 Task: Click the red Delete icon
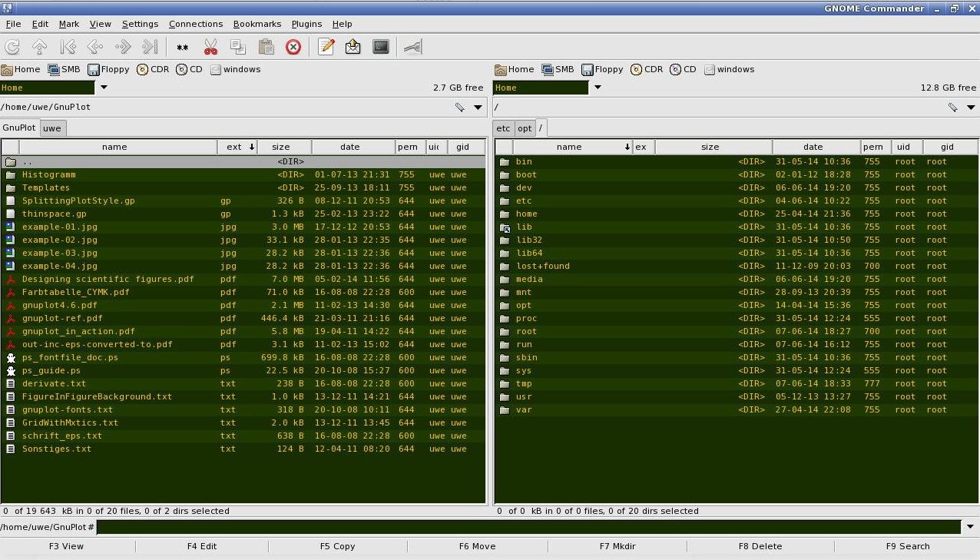pyautogui.click(x=293, y=47)
